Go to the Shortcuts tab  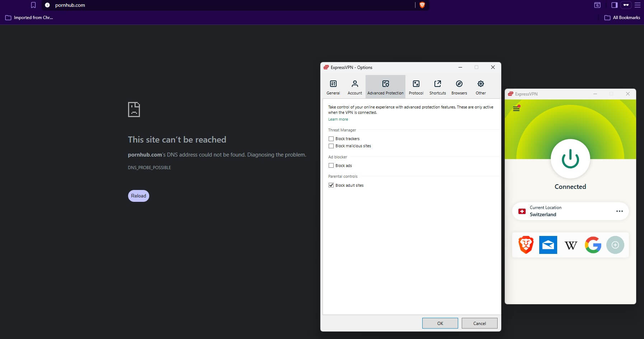(x=438, y=87)
